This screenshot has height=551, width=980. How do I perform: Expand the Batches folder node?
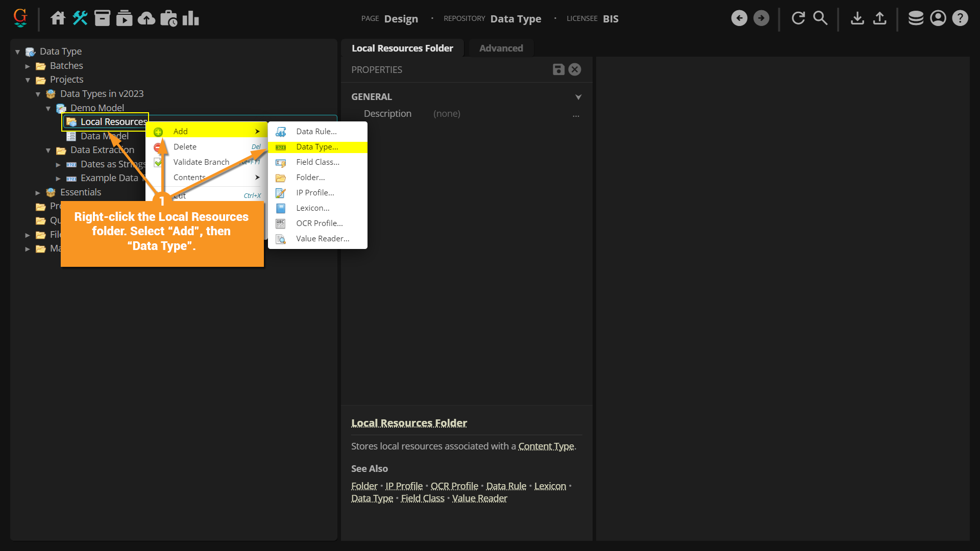tap(28, 66)
